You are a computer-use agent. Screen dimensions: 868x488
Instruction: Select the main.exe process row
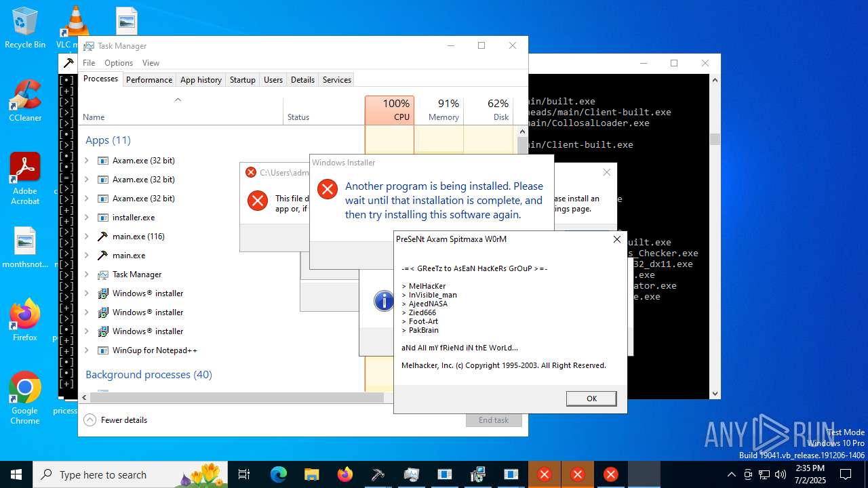[x=222, y=256]
